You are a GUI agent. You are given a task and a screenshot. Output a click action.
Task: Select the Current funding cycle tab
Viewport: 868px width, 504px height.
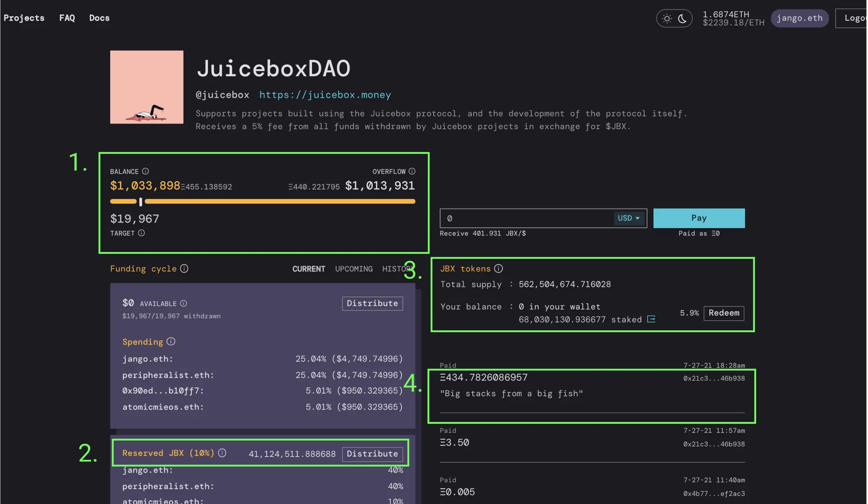(309, 269)
